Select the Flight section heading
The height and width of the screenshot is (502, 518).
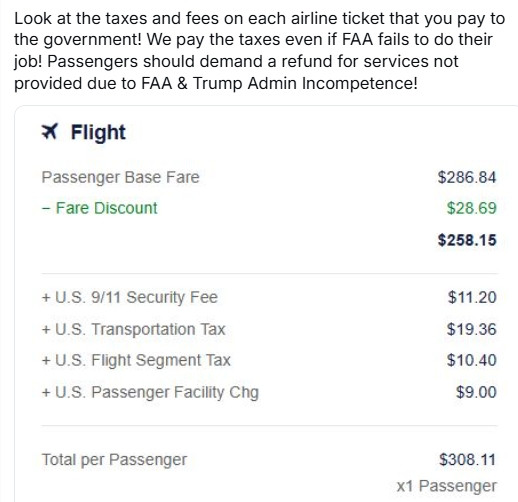(98, 132)
